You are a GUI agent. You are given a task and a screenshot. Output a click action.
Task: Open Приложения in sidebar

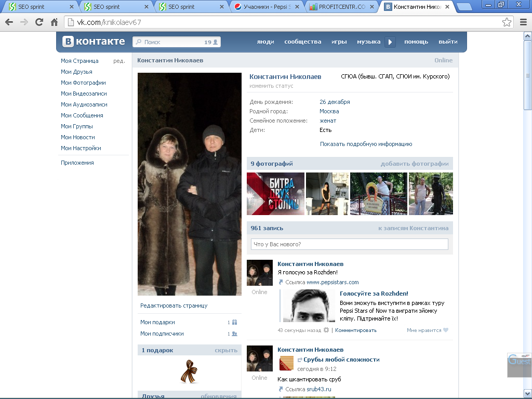coord(77,163)
